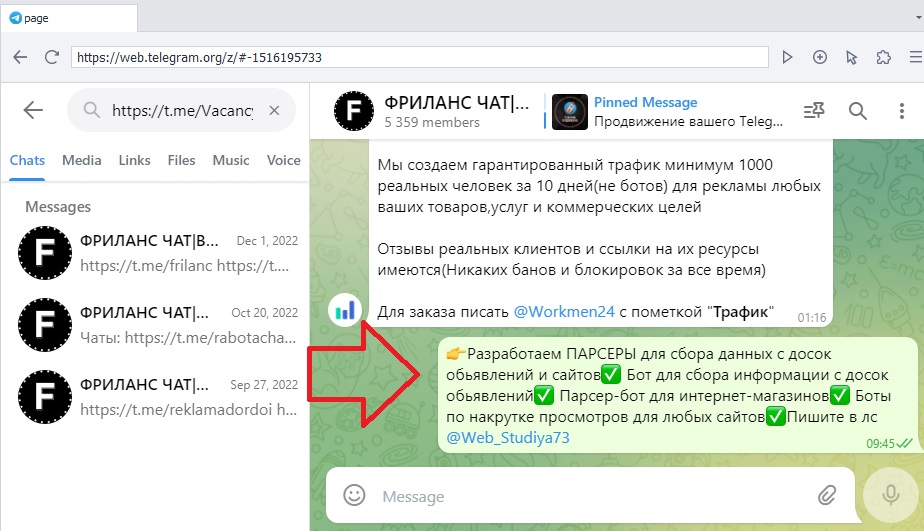Click the play triangle icon in browser toolbar
Image resolution: width=924 pixels, height=531 pixels.
(x=787, y=57)
